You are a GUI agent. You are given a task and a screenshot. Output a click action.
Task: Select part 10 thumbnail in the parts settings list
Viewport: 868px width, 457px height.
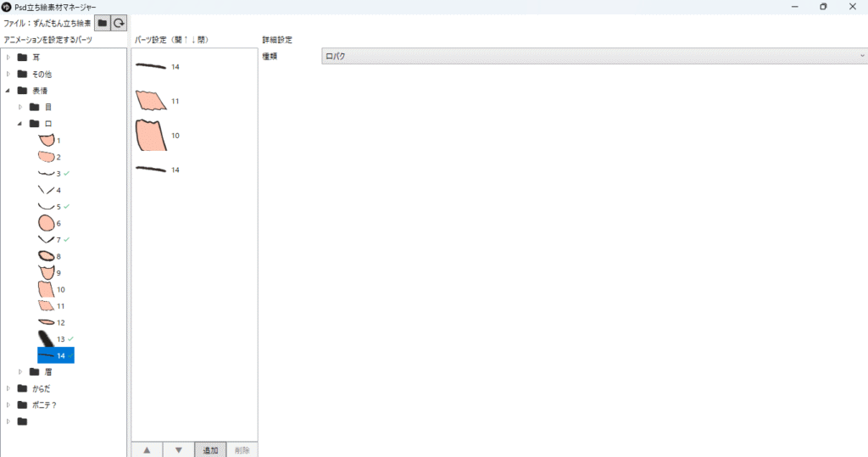tap(151, 136)
